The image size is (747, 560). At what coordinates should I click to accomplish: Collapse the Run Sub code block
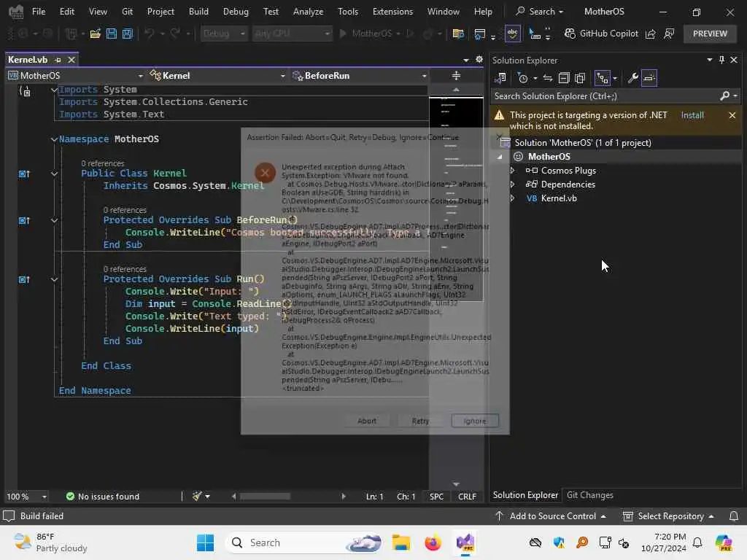[54, 279]
